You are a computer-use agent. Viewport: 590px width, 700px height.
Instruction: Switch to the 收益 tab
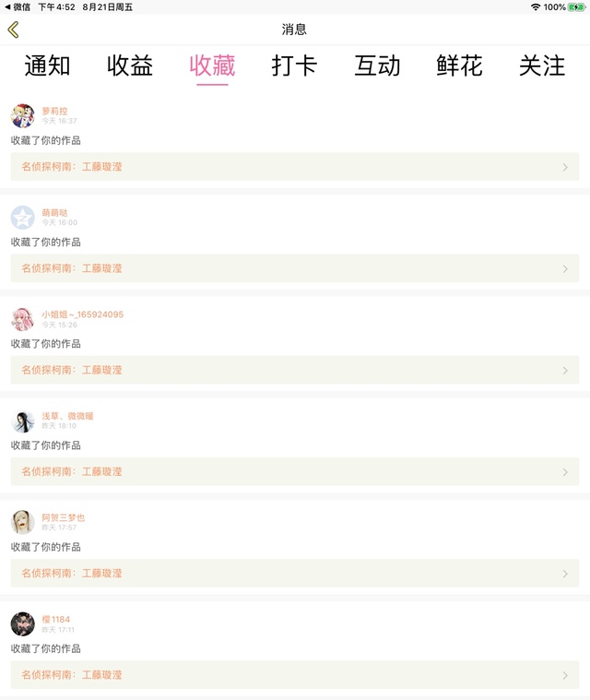tap(130, 65)
